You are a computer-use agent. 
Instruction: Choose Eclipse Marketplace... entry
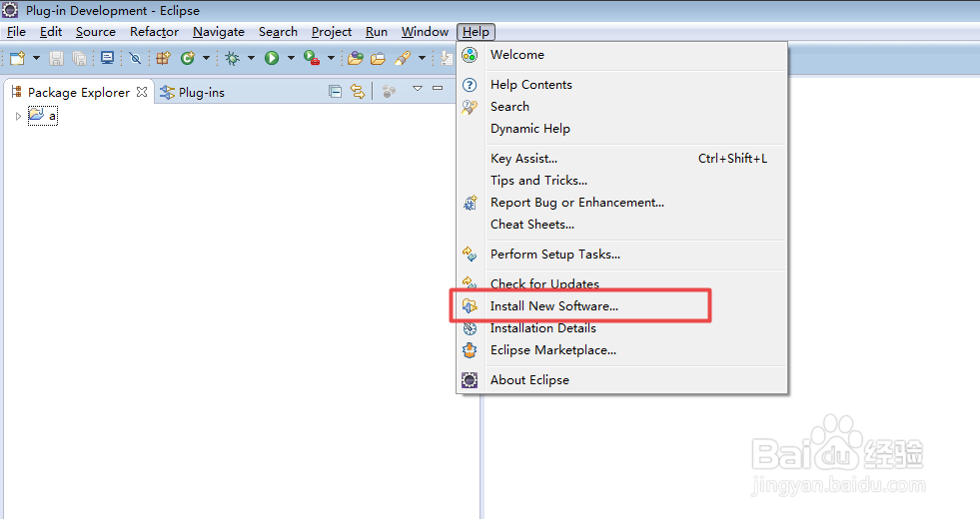(622, 350)
